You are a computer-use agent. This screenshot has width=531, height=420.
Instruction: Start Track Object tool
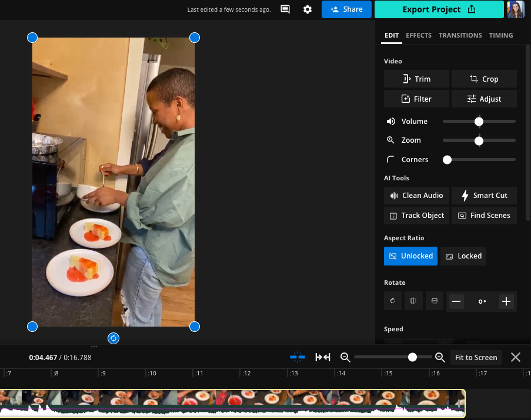[416, 216]
